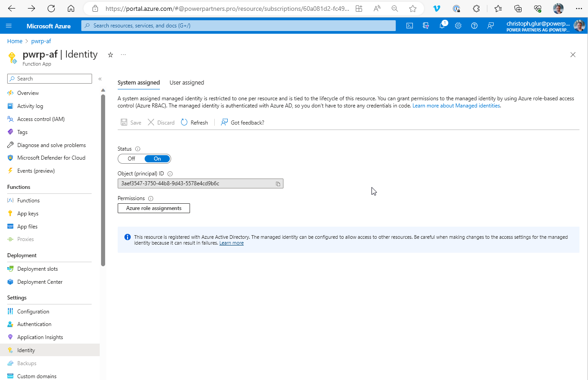Click the browser refresh button
Image resolution: width=588 pixels, height=380 pixels.
point(51,9)
